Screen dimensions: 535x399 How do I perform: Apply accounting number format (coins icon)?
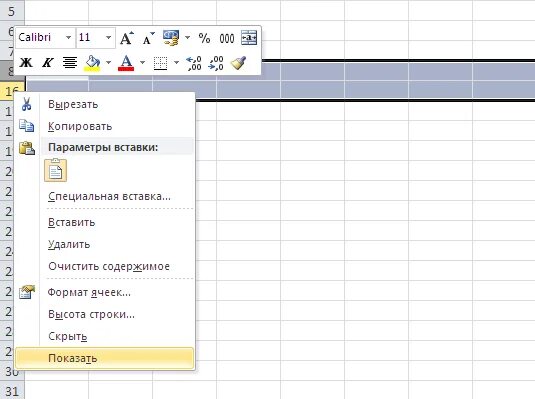pos(171,38)
